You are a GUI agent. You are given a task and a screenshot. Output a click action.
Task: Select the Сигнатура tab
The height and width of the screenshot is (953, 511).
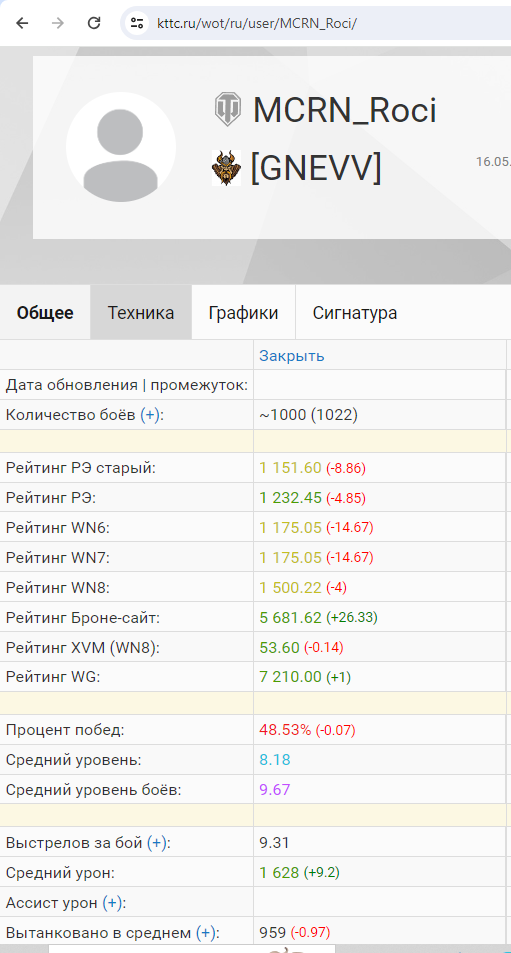(x=355, y=313)
